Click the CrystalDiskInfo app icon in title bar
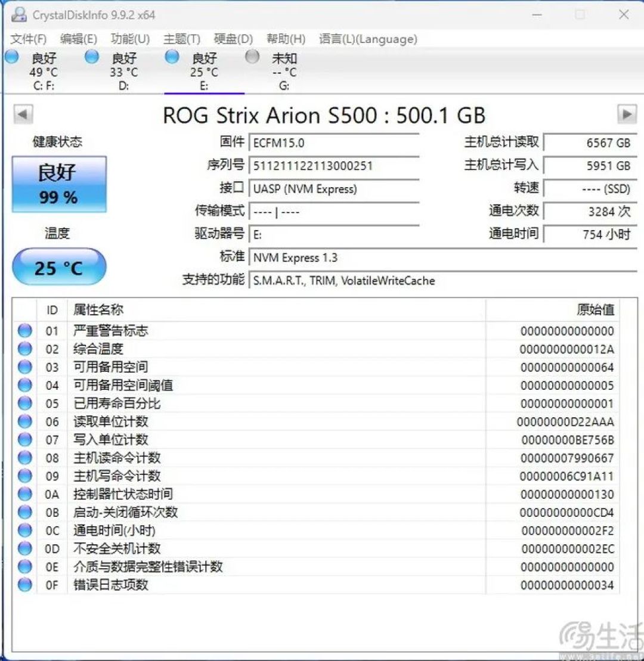This screenshot has height=661, width=644. 18,15
